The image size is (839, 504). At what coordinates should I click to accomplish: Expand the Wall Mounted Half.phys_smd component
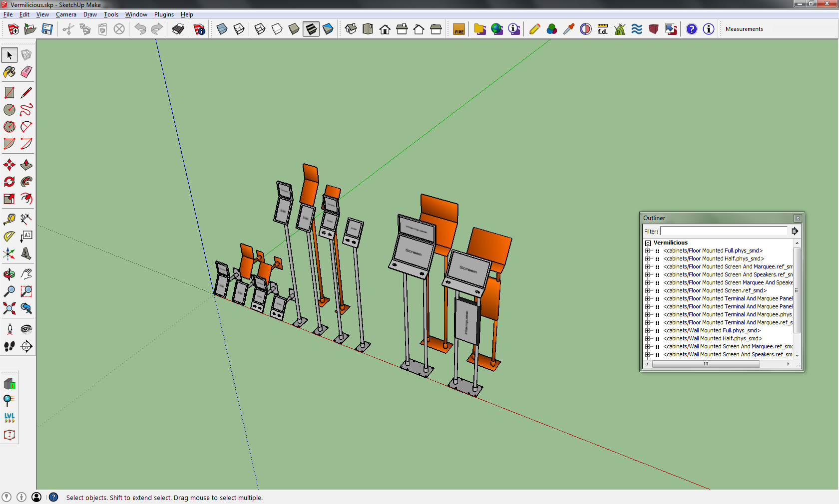pos(648,339)
